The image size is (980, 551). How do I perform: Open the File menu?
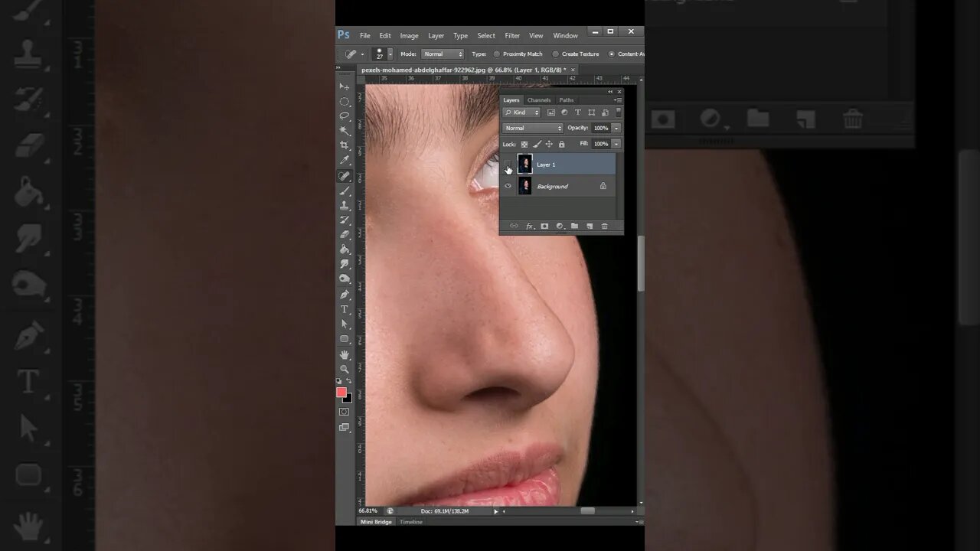tap(365, 35)
